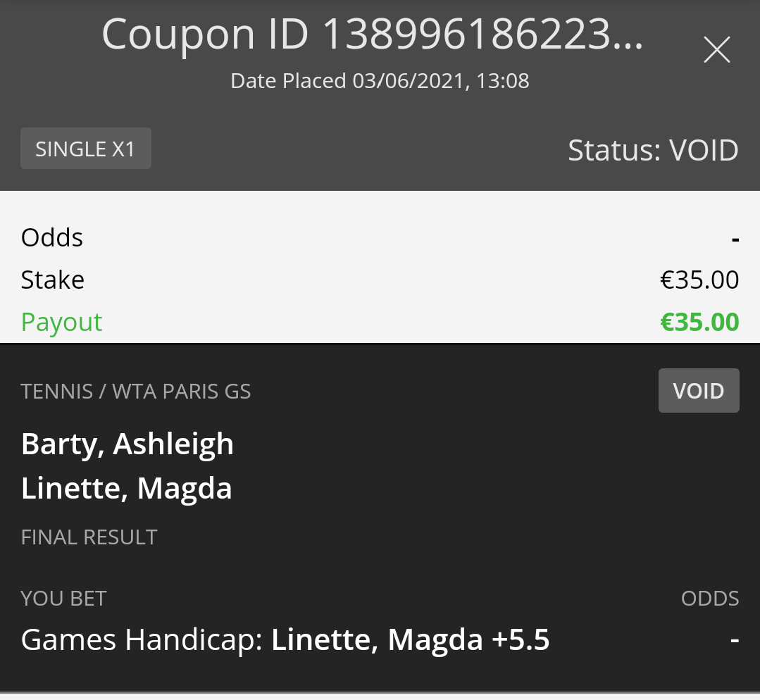Viewport: 760px width, 700px height.
Task: Click the green Payout label
Action: point(62,323)
